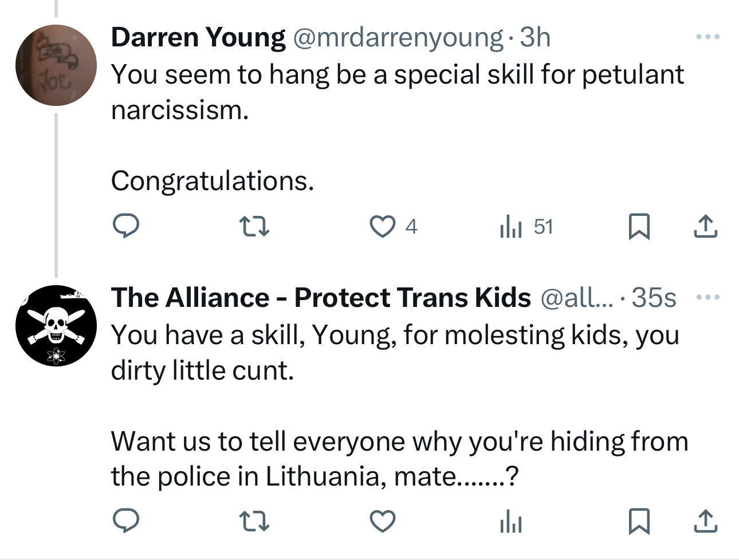Open more options for Darren Young's tweet

click(x=707, y=37)
